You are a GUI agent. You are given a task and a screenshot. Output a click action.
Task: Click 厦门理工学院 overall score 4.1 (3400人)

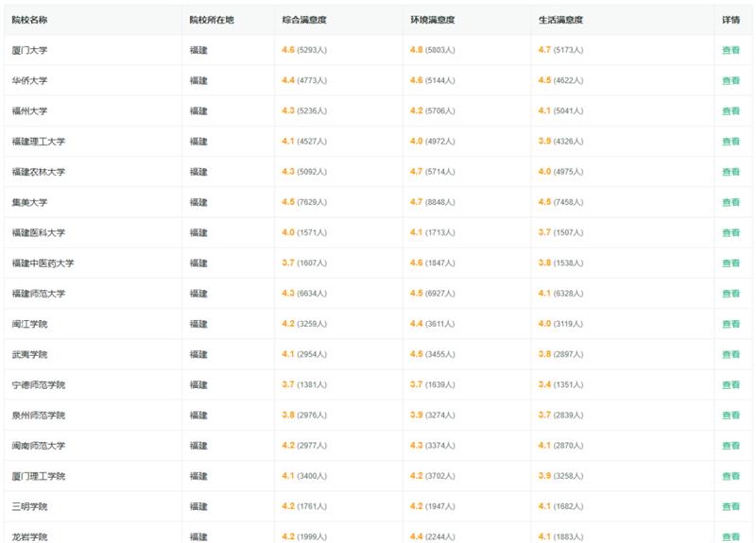coord(304,476)
